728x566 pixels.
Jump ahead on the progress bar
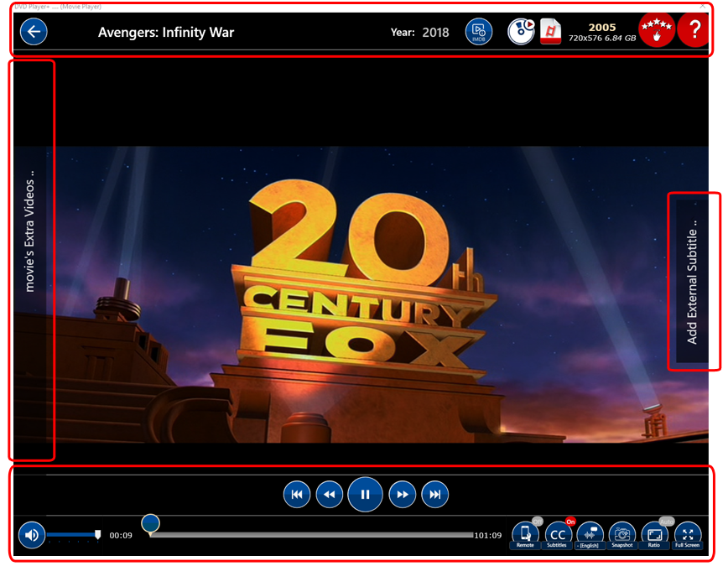pos(312,535)
